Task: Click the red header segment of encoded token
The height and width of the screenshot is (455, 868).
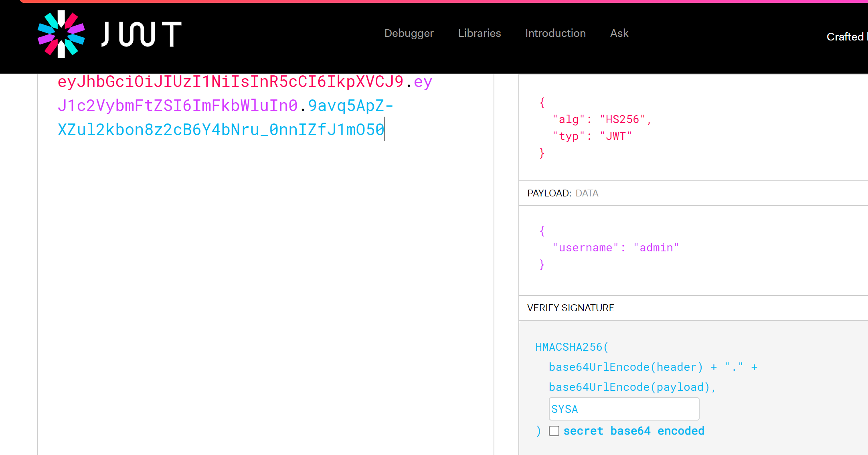Action: (x=230, y=82)
